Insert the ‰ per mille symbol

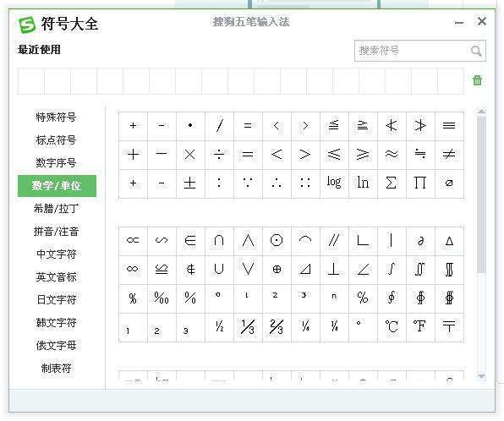162,298
